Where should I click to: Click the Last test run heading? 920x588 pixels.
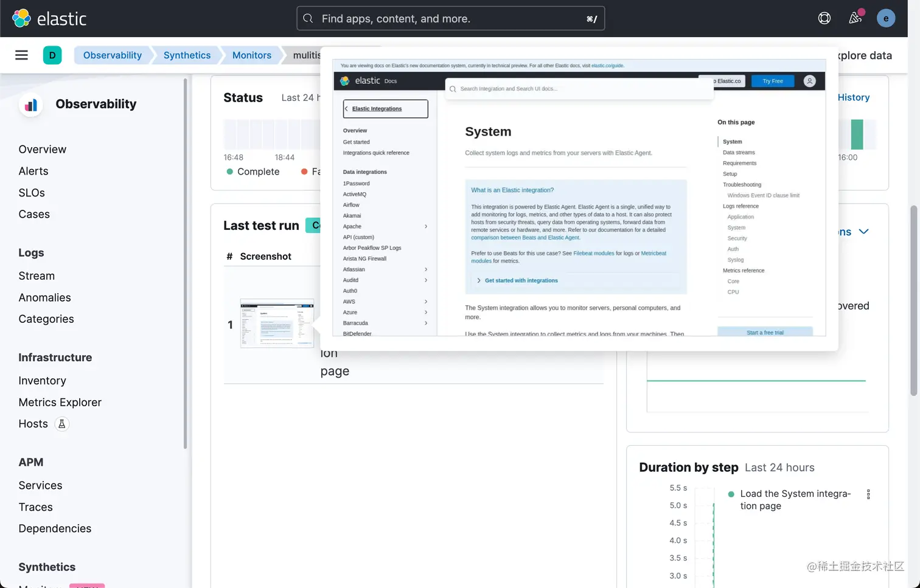point(261,226)
